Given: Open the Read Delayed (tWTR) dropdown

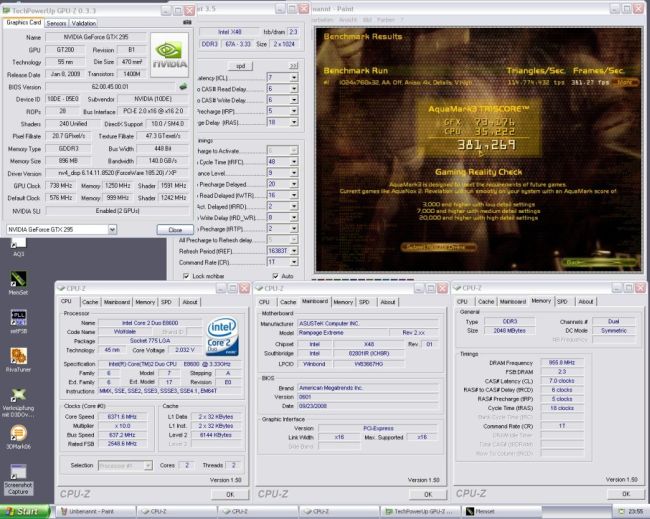Looking at the screenshot, I should point(294,195).
